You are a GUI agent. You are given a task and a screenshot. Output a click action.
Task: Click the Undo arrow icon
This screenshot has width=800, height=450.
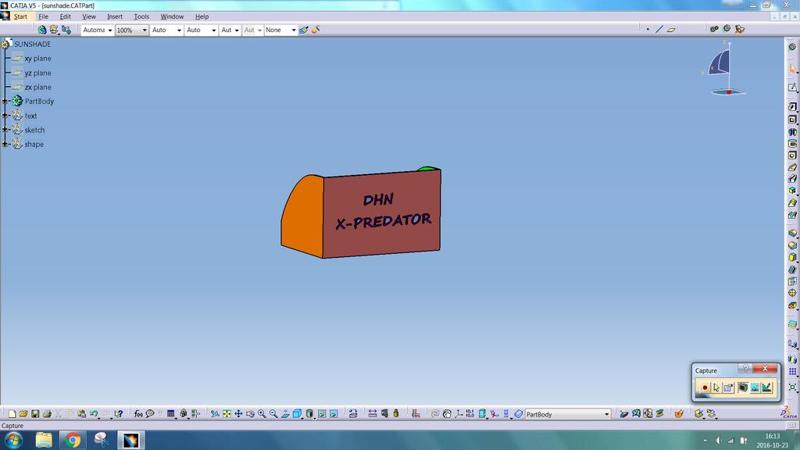(94, 414)
